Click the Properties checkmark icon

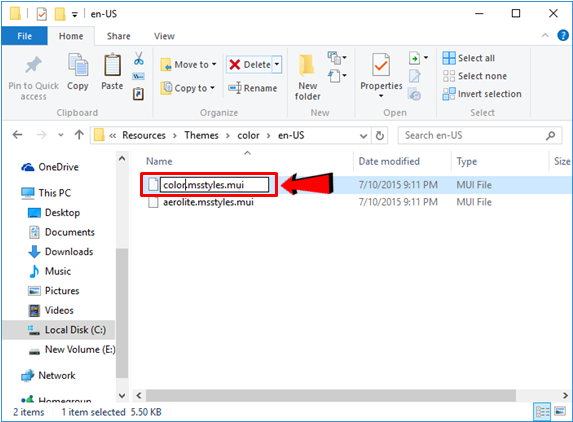381,65
